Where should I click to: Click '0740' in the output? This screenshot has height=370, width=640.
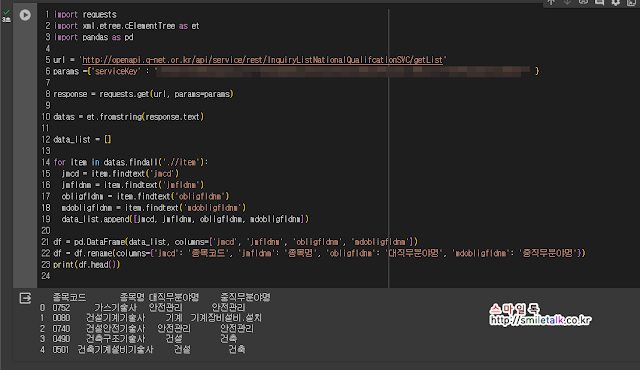[x=61, y=329]
